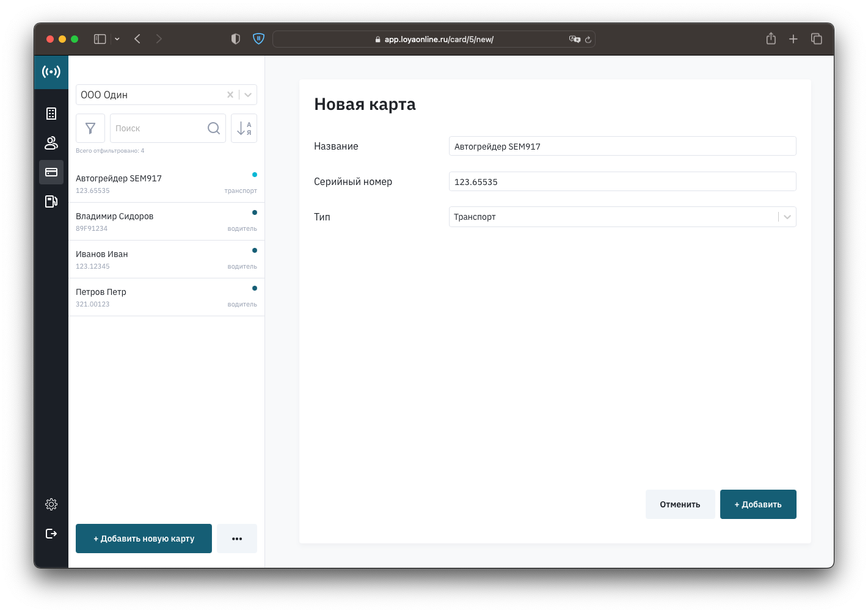
Task: Click the logout icon in the sidebar
Action: click(x=51, y=534)
